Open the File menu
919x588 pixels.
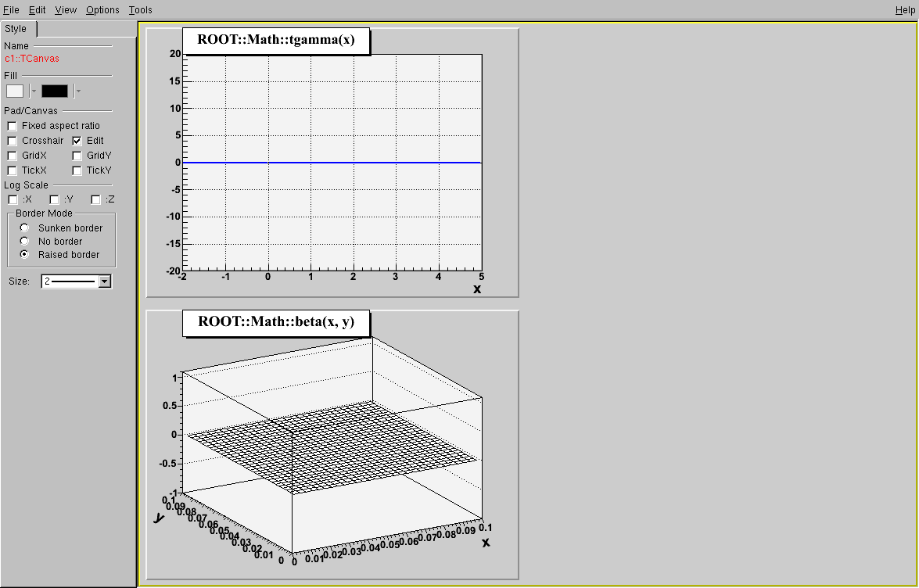point(11,10)
